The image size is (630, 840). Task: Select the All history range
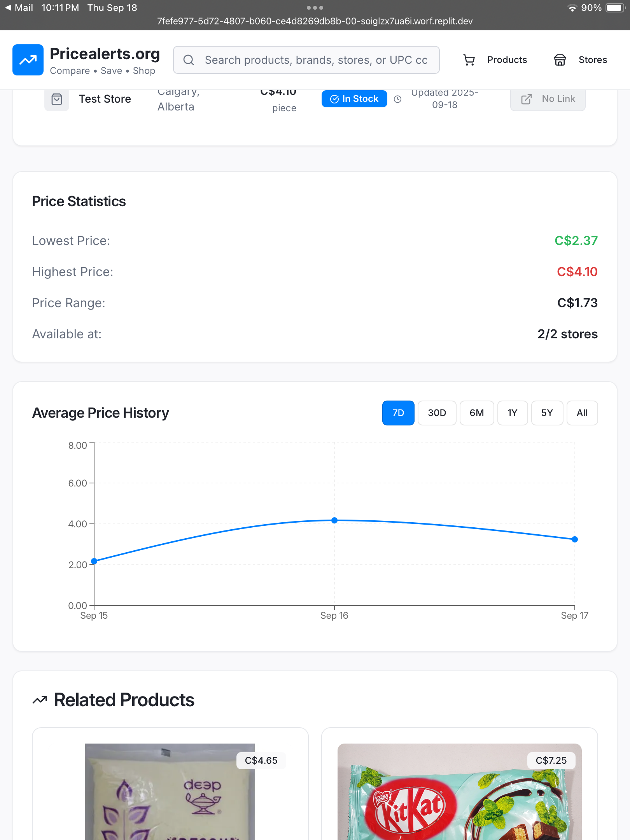[582, 413]
